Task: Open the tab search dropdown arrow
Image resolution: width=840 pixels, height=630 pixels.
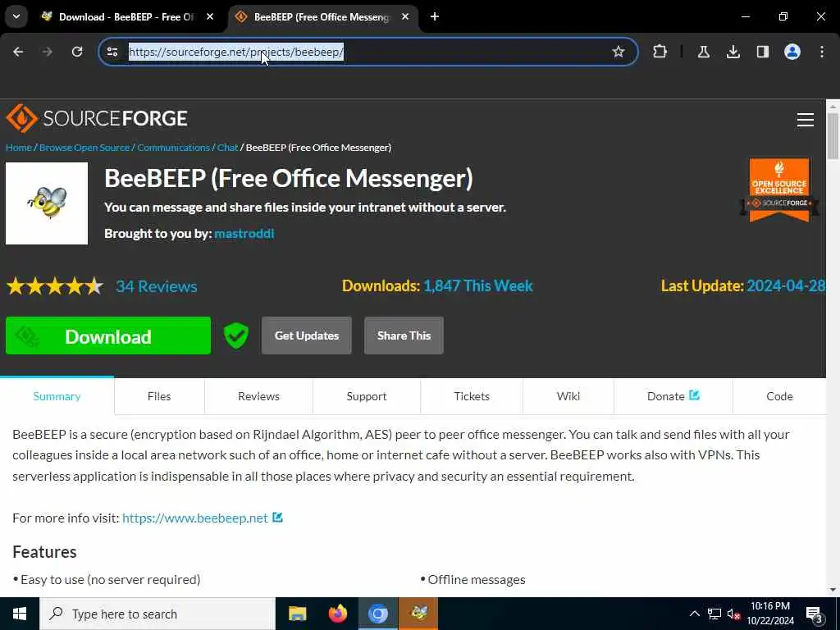Action: tap(16, 16)
